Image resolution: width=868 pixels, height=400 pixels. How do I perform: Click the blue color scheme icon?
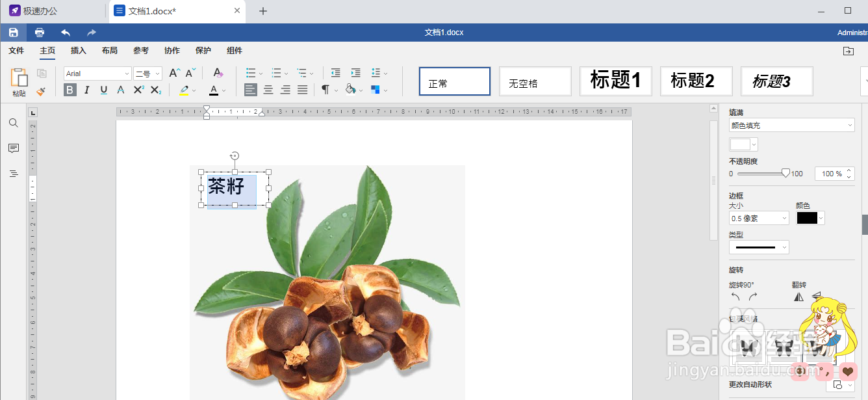pos(376,90)
